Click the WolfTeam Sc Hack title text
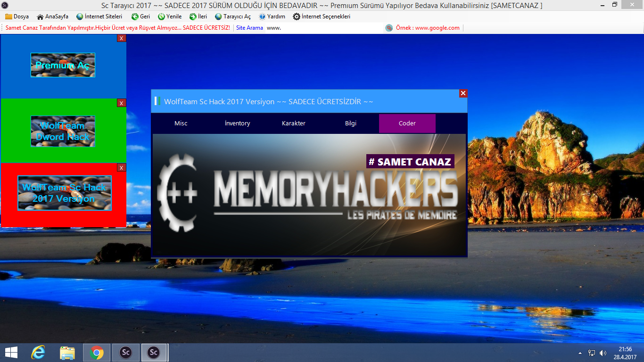644x362 pixels. pos(269,101)
